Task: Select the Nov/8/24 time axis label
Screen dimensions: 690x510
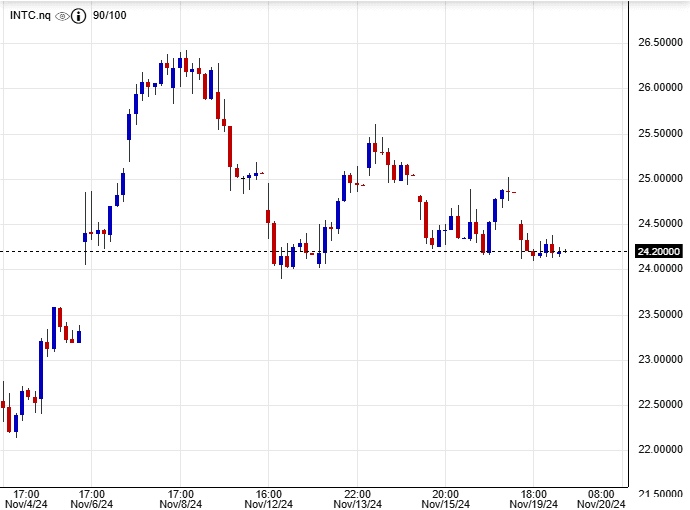Action: click(181, 504)
